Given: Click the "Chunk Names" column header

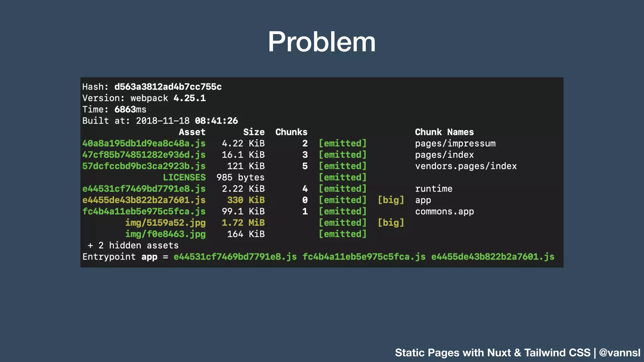Looking at the screenshot, I should tap(444, 132).
